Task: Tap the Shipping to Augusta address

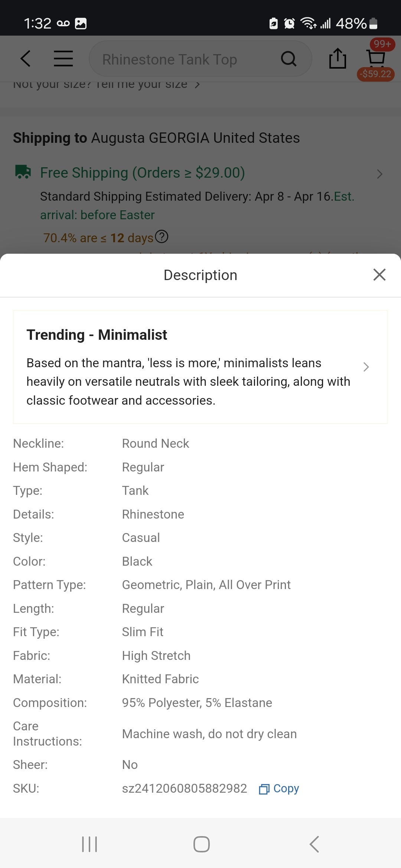Action: [156, 138]
